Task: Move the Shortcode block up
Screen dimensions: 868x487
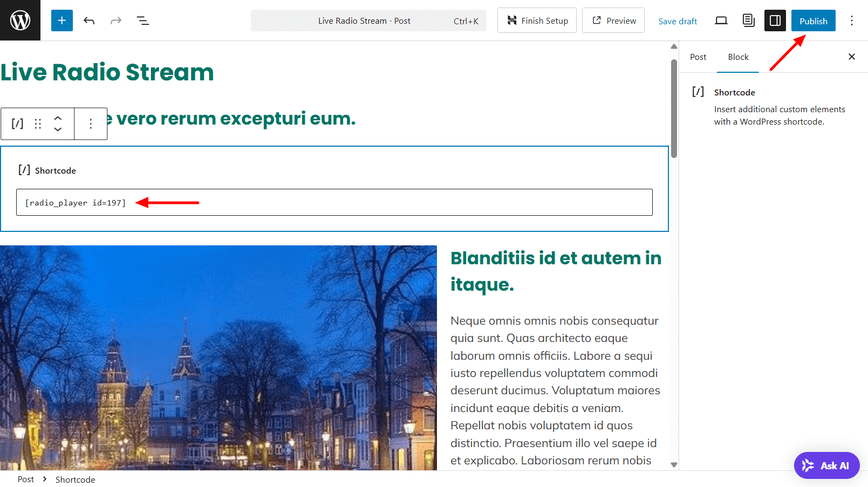Action: click(x=58, y=118)
